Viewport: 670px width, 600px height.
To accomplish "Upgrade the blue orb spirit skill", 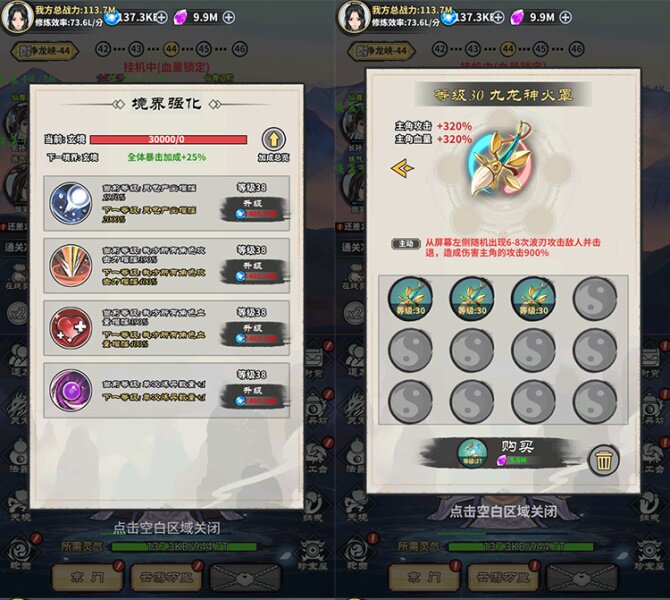I will coord(255,209).
